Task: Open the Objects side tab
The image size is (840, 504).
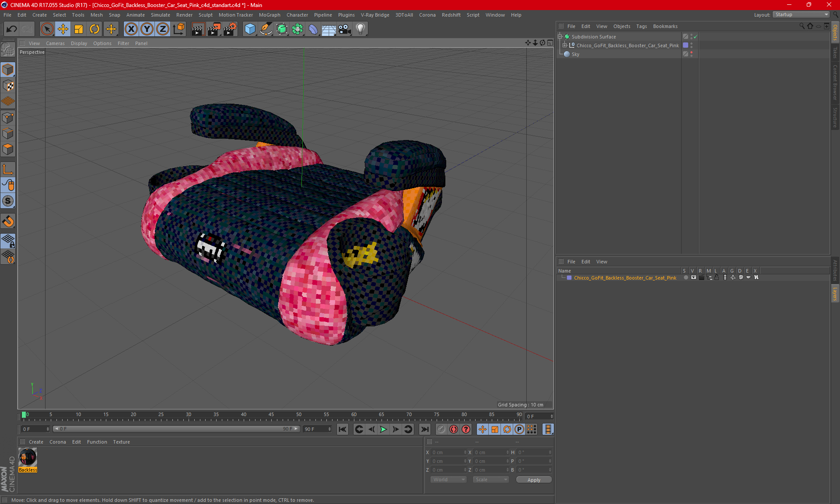Action: 835,33
